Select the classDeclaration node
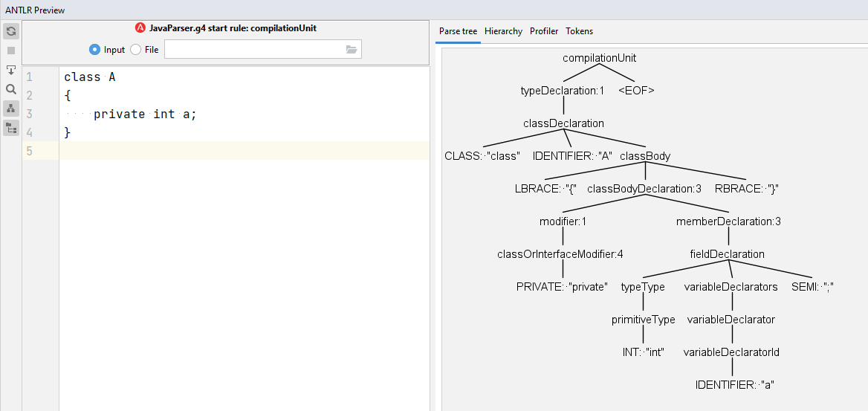The width and height of the screenshot is (868, 411). pyautogui.click(x=563, y=123)
